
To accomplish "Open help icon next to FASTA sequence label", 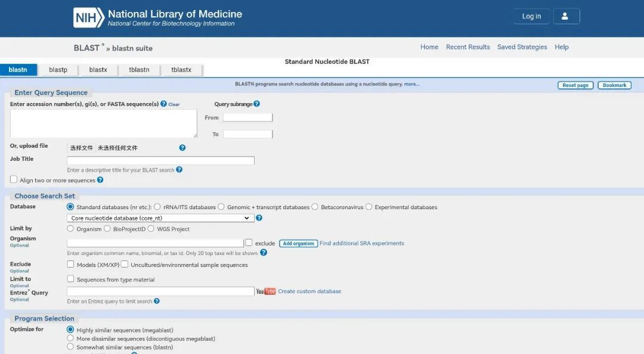I will click(x=163, y=104).
